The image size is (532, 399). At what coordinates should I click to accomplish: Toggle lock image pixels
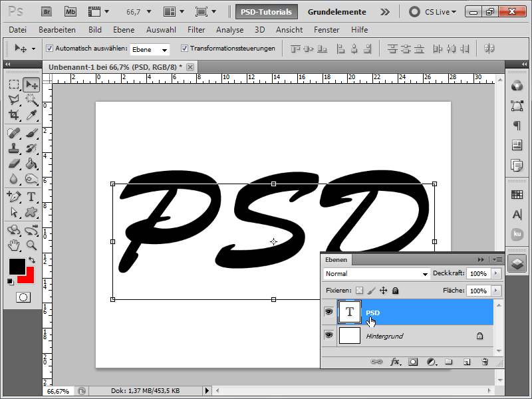pos(372,291)
